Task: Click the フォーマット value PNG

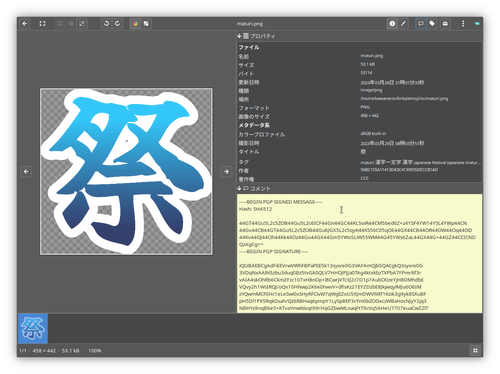Action: (365, 107)
